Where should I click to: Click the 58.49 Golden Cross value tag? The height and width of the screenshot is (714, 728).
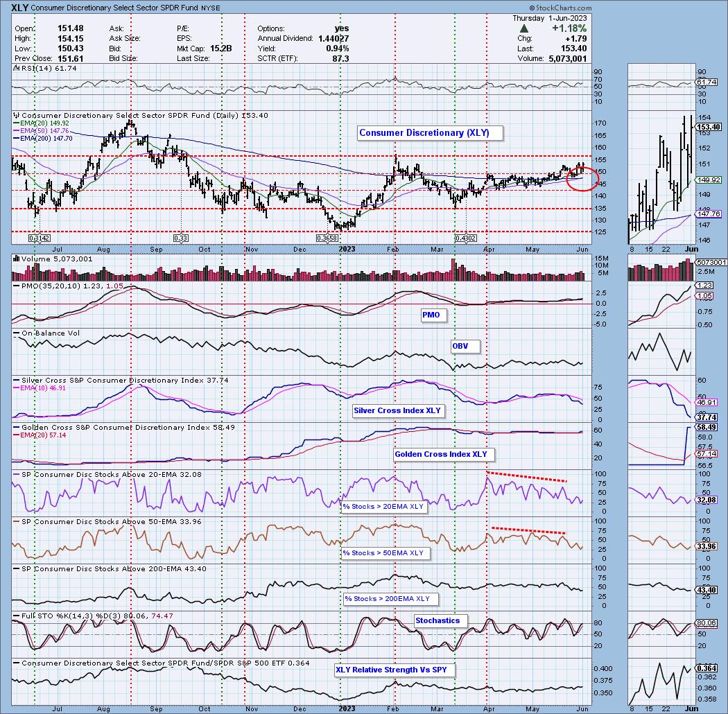[x=707, y=427]
